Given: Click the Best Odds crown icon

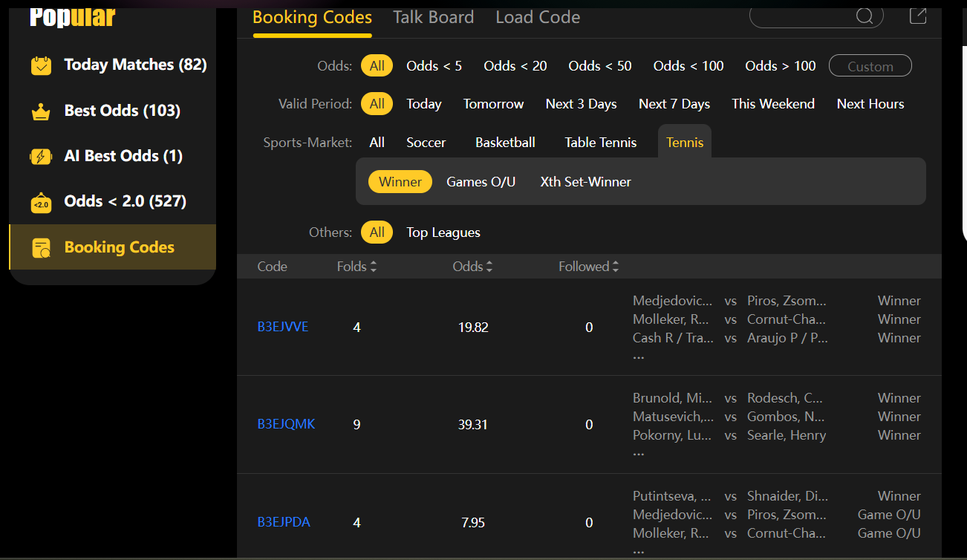Looking at the screenshot, I should point(41,111).
